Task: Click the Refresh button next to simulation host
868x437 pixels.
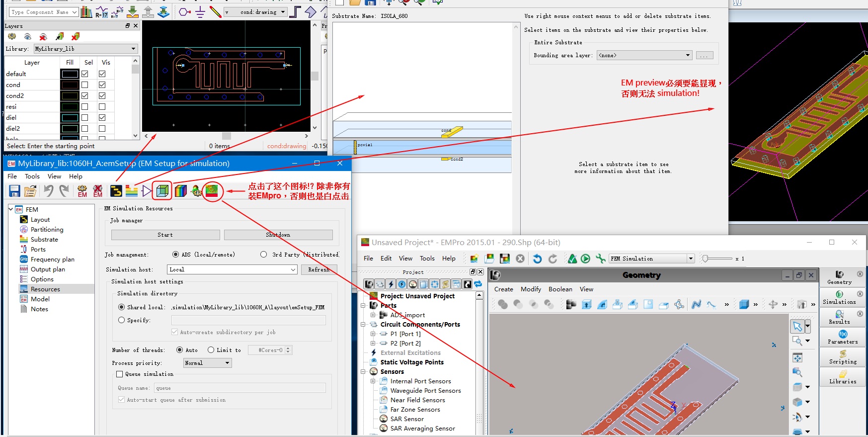Action: [x=318, y=269]
